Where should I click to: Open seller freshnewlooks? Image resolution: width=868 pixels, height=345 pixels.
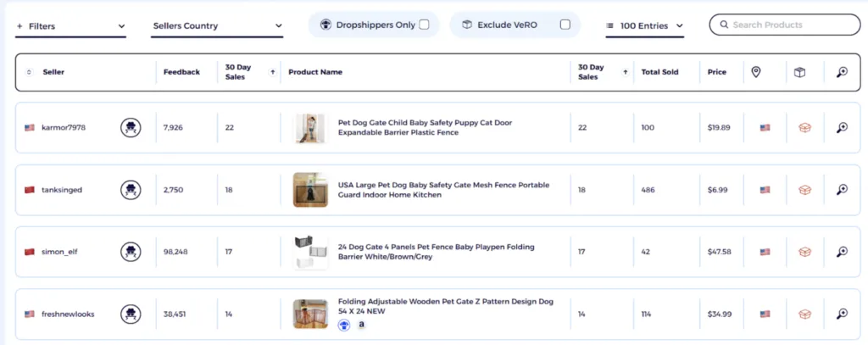pos(68,314)
